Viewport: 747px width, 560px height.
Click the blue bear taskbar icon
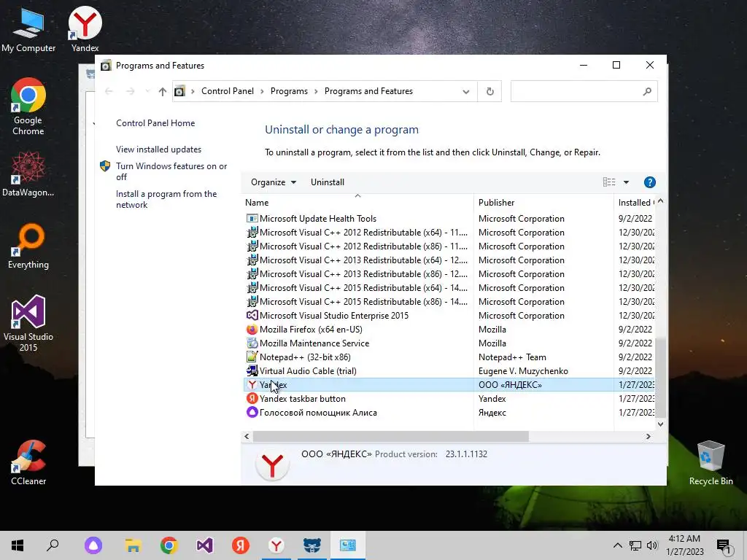(312, 545)
